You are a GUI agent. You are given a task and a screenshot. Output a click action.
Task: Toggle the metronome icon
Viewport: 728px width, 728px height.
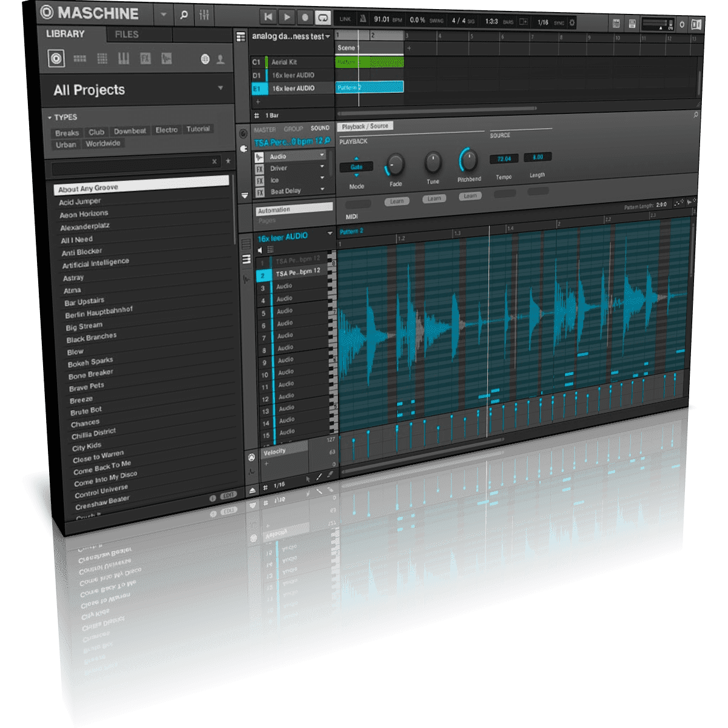click(363, 19)
